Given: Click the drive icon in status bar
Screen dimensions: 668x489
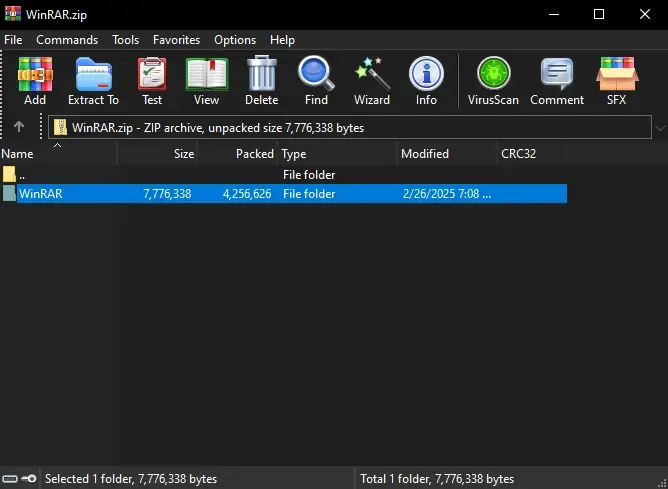Looking at the screenshot, I should [10, 479].
